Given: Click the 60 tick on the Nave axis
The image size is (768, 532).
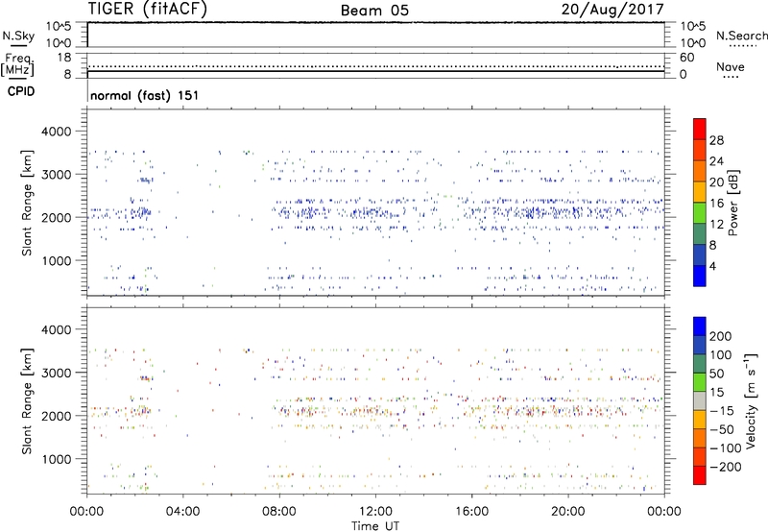Looking at the screenshot, I should click(x=686, y=58).
